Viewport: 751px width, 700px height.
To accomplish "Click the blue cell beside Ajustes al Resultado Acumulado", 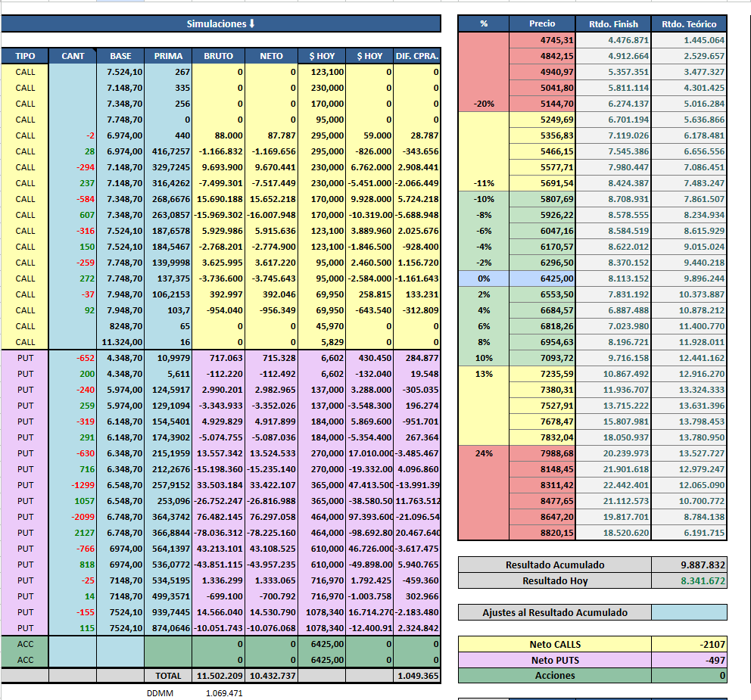I will pyautogui.click(x=689, y=612).
